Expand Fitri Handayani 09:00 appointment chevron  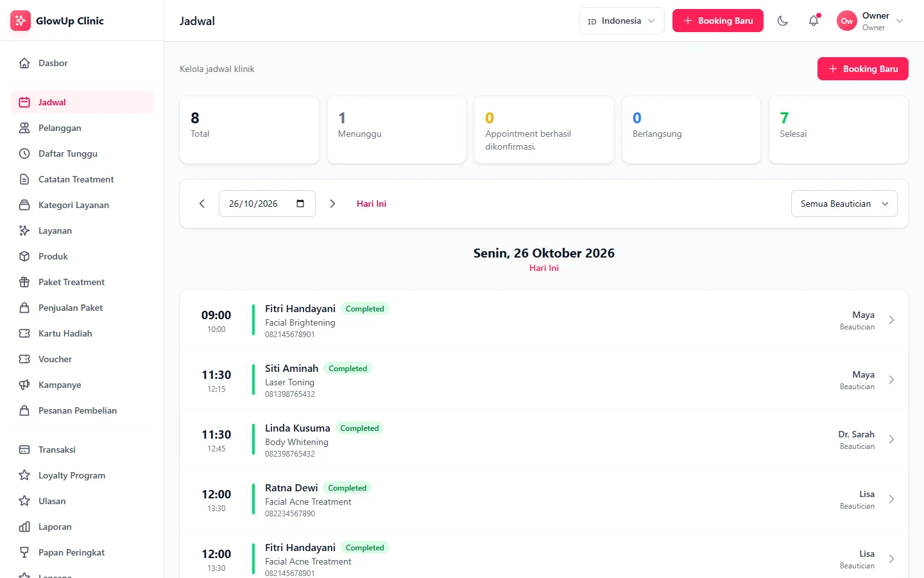click(x=891, y=320)
